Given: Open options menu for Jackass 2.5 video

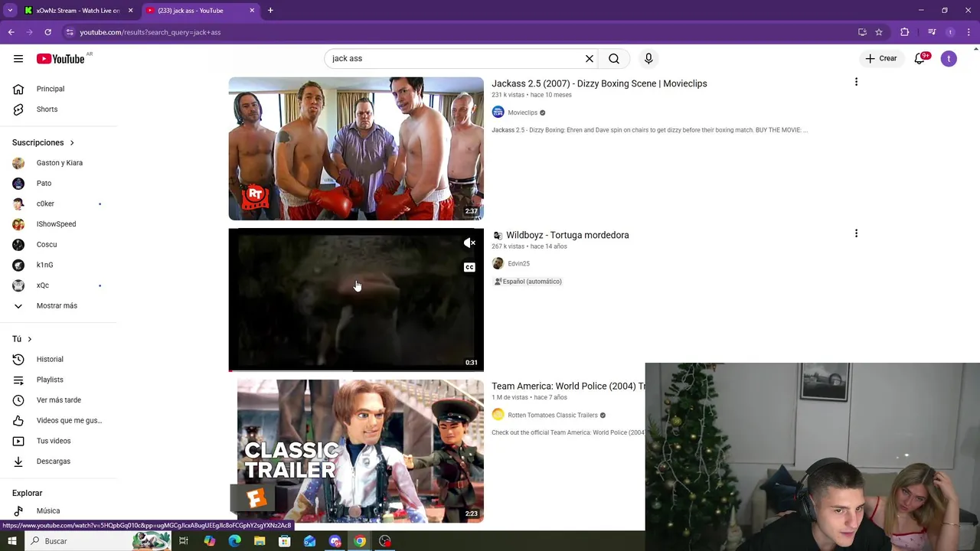Looking at the screenshot, I should click(x=856, y=82).
